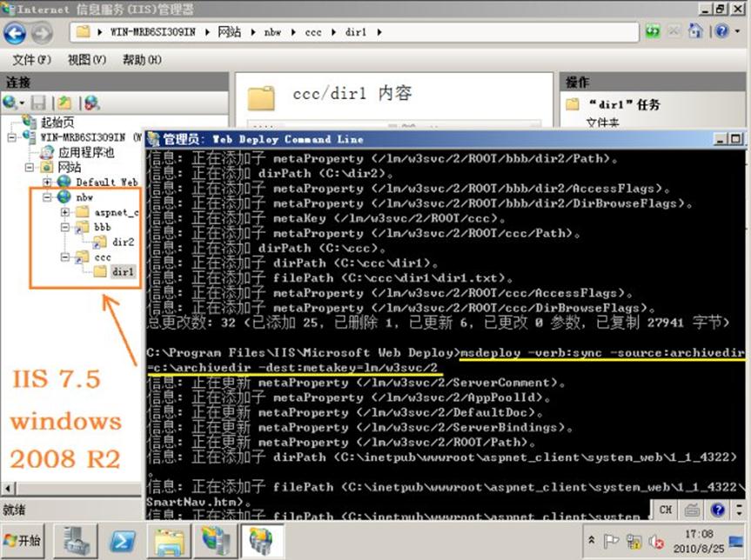This screenshot has width=751, height=560.
Task: Click the "ccc/dir1 内容" page heading
Action: coord(352,93)
